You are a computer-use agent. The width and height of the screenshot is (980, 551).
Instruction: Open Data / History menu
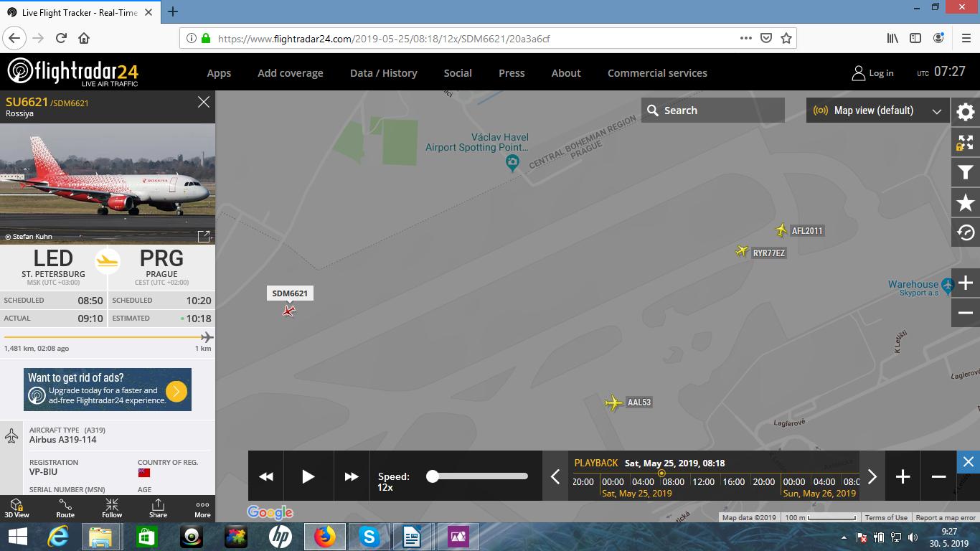pos(384,73)
